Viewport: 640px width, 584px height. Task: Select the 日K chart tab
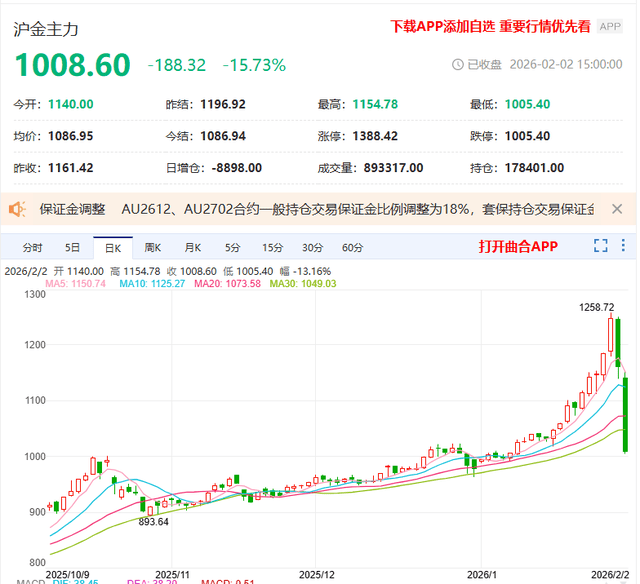112,247
